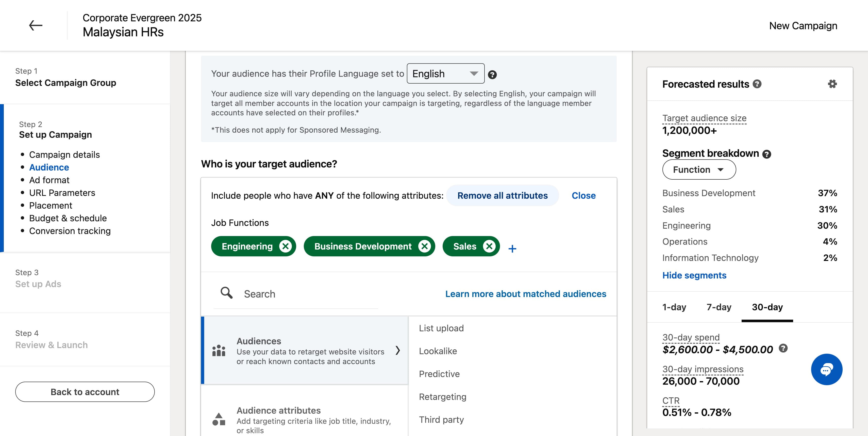
Task: Remove the Engineering job function chip
Action: click(x=286, y=246)
